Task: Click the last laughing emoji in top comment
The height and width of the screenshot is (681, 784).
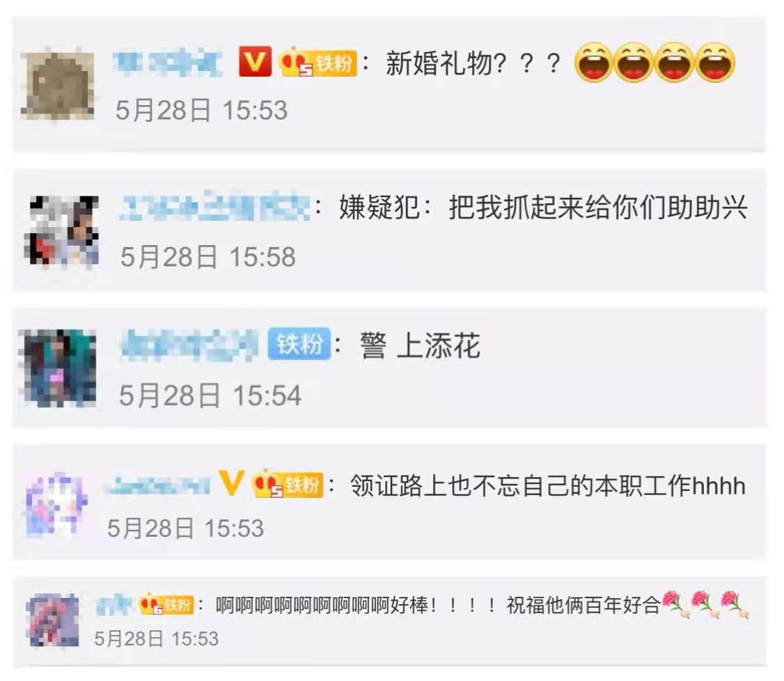Action: [716, 63]
